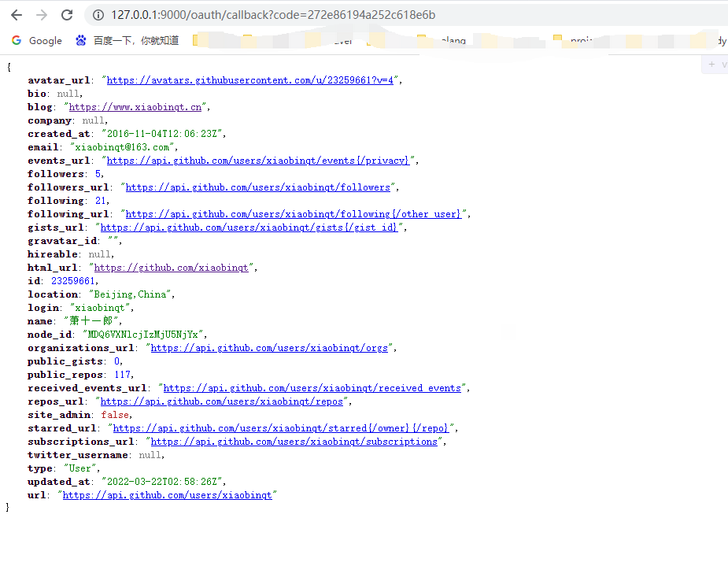This screenshot has width=728, height=566.
Task: Click the updated_at value 2022-03-22T02:58:26Z
Action: [x=161, y=482]
